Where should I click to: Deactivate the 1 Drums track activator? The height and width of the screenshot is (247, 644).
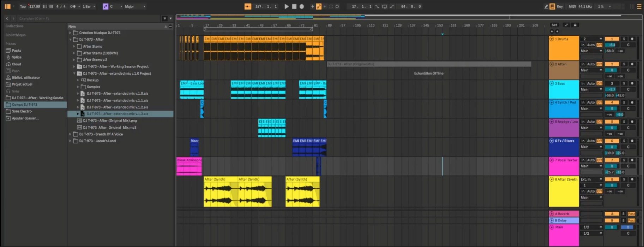pos(612,39)
